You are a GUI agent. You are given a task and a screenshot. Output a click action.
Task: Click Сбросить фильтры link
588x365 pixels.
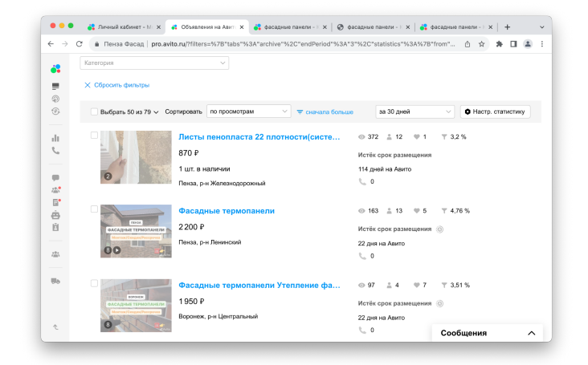pyautogui.click(x=117, y=85)
